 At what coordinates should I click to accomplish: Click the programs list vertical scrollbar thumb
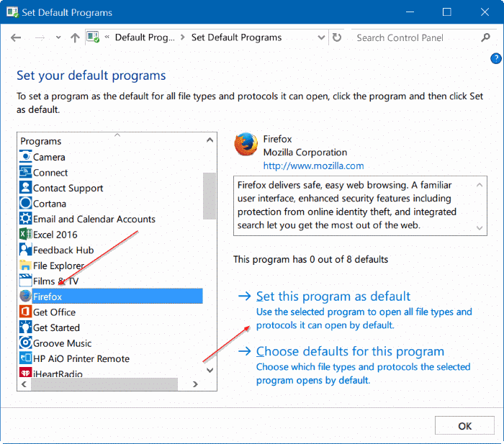pos(210,196)
